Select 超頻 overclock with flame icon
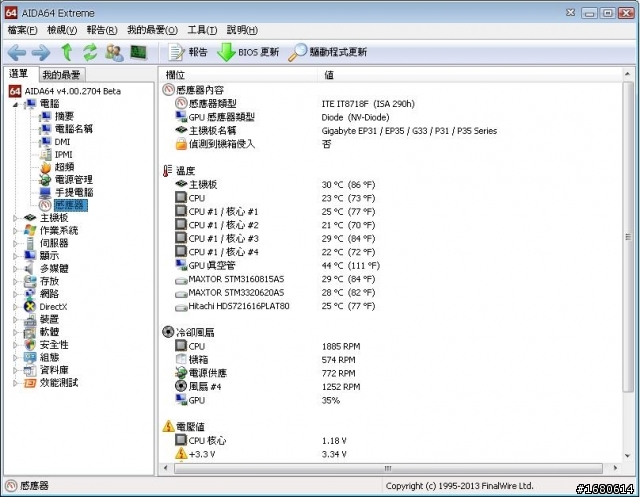This screenshot has height=497, width=640. tap(64, 167)
